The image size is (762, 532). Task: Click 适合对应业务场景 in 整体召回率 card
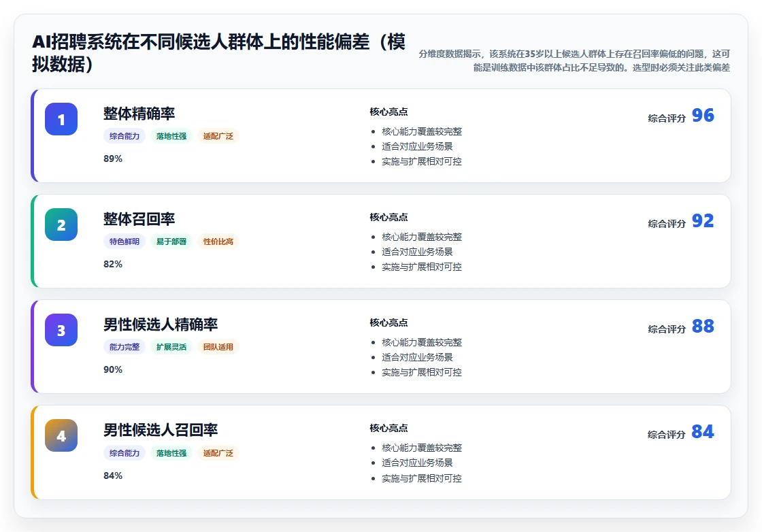(418, 252)
